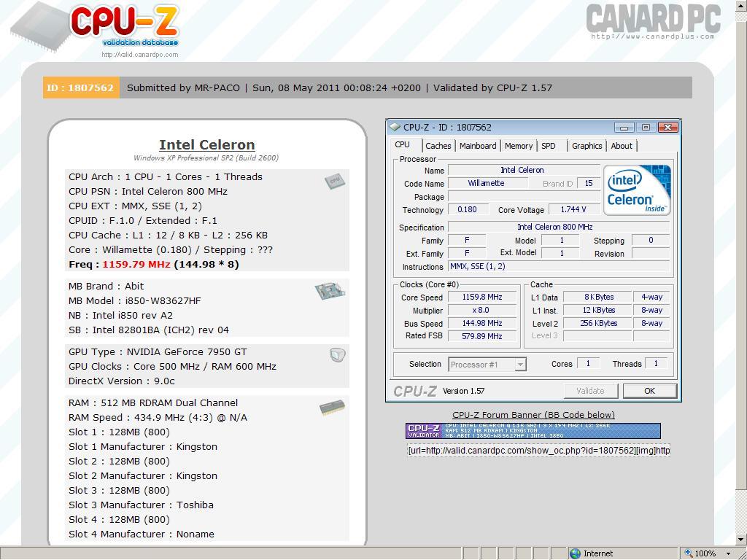Viewport: 747px width, 560px height.
Task: Click the scrollbar down arrow
Action: click(x=741, y=539)
